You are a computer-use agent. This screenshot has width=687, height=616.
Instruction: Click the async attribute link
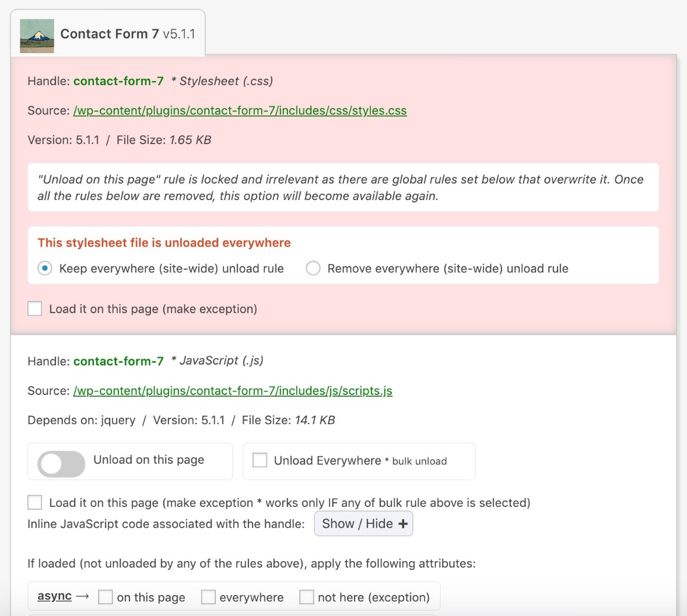tap(54, 596)
